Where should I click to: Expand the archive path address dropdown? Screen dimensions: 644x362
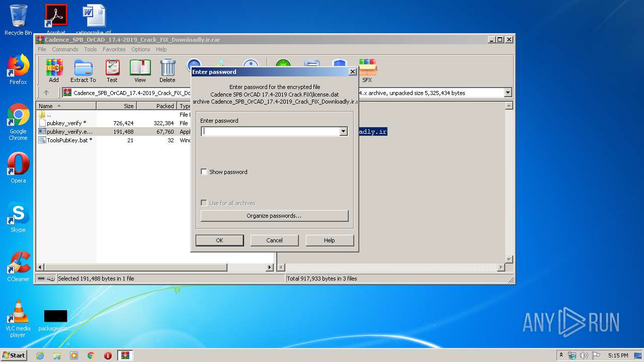508,93
